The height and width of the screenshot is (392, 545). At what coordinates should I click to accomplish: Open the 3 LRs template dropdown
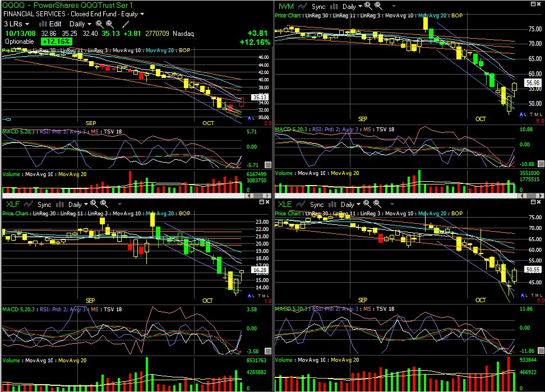coord(16,24)
